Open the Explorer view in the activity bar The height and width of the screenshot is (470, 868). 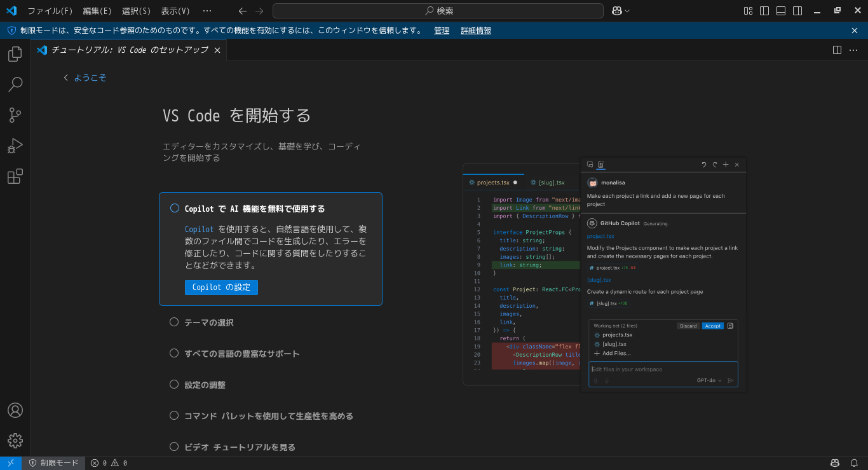pos(15,54)
